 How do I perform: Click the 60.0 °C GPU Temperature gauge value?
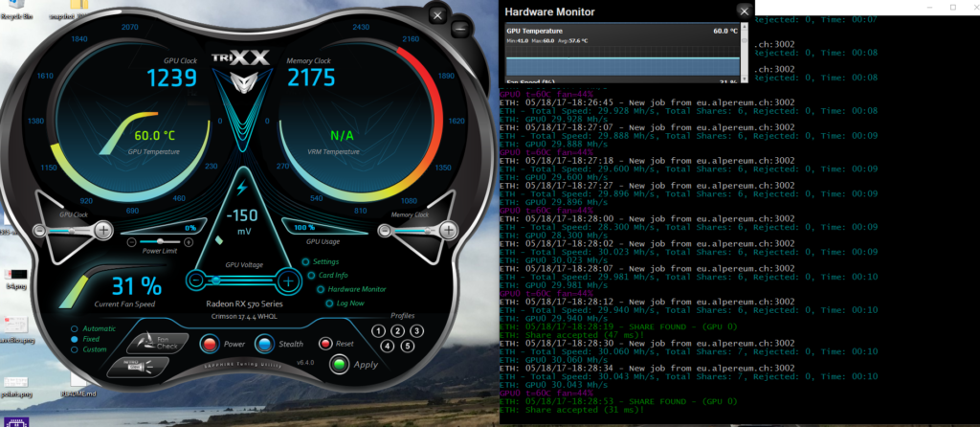point(156,136)
